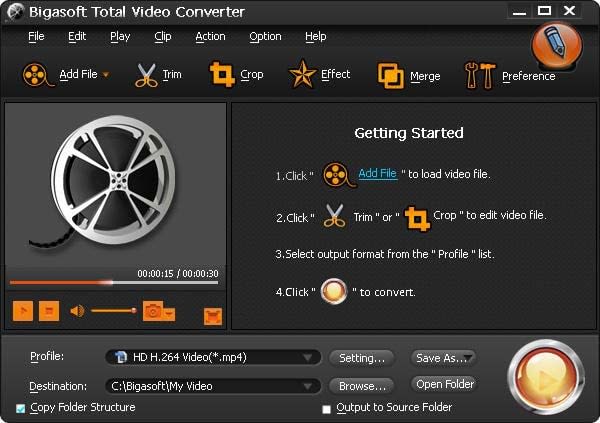The width and height of the screenshot is (600, 423).
Task: Select the Crop tool in toolbar
Action: tap(222, 74)
